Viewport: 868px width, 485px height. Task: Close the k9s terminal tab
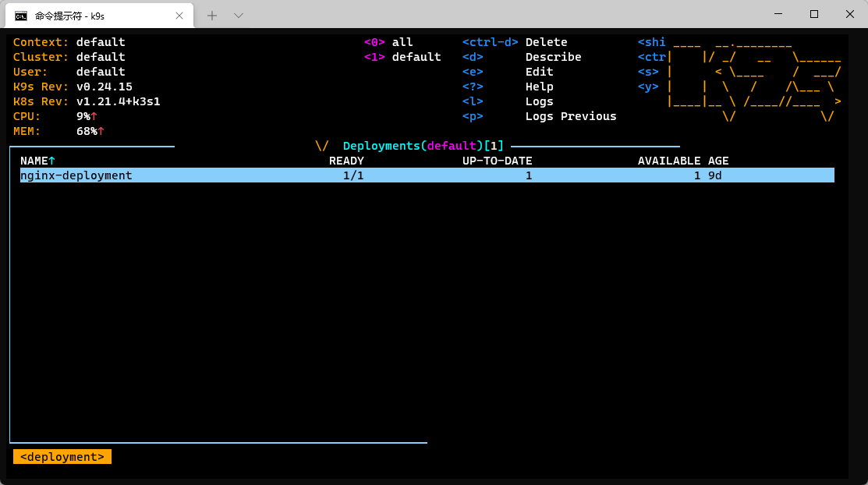(x=180, y=15)
